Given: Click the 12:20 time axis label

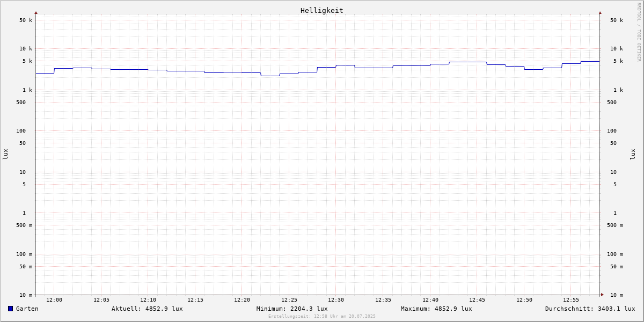Looking at the screenshot, I should pyautogui.click(x=242, y=300).
